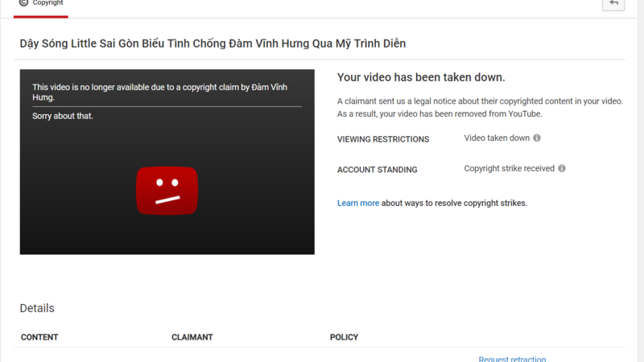Click the Request retraction link

512,359
